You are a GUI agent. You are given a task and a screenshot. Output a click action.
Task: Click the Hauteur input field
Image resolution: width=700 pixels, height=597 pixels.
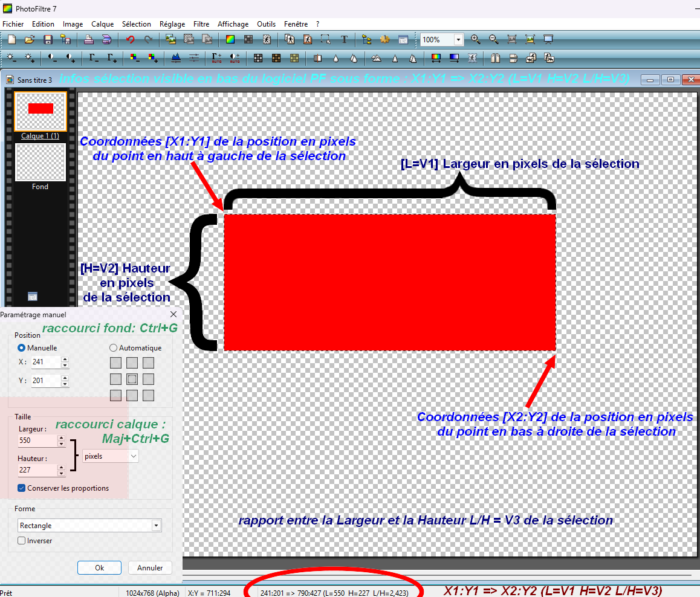(38, 470)
